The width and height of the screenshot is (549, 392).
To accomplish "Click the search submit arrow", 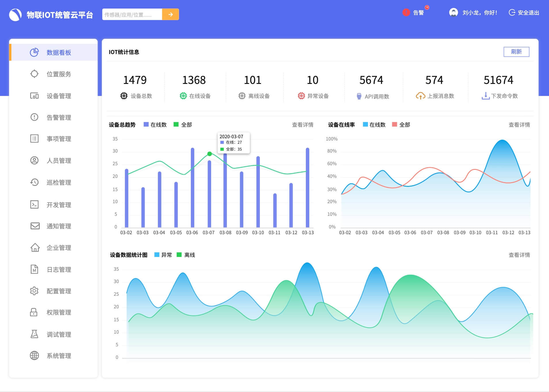I will (x=171, y=14).
